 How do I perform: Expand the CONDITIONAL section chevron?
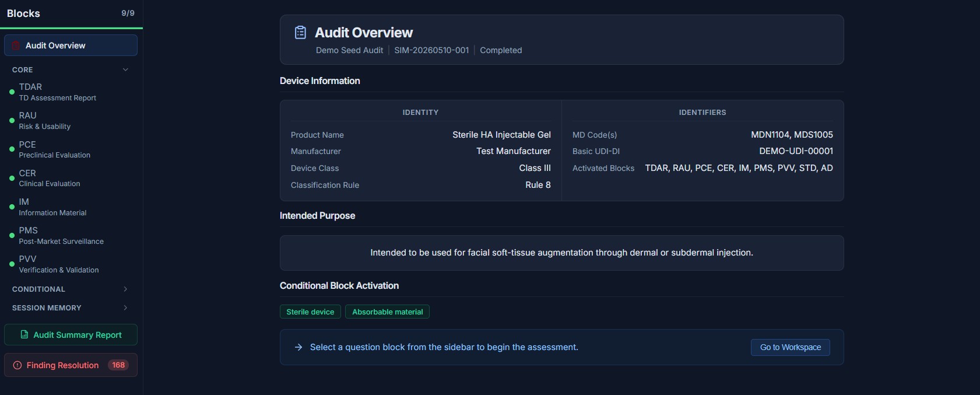pyautogui.click(x=125, y=289)
